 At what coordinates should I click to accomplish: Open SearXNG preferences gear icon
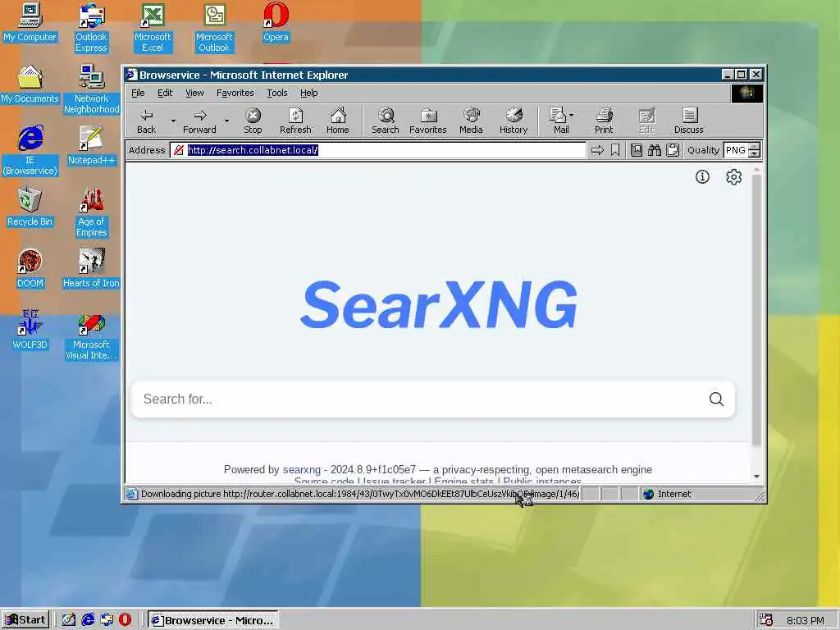(x=733, y=177)
